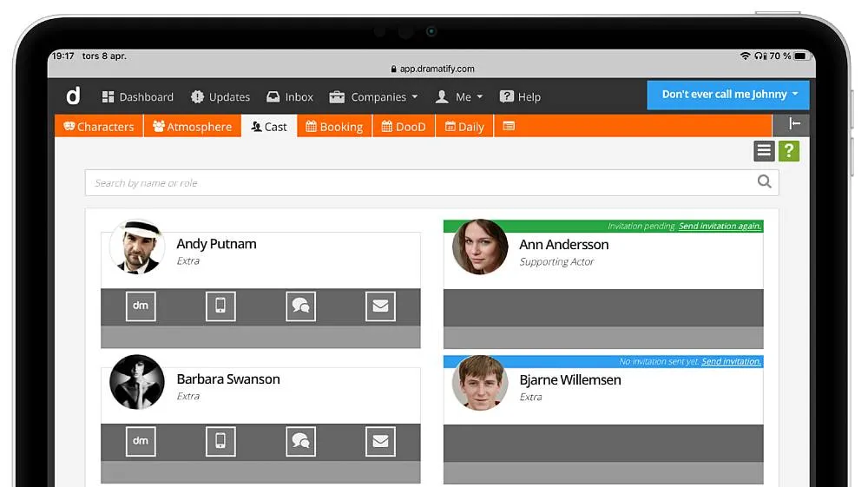Click the magnifying glass search icon
The width and height of the screenshot is (868, 487).
(x=765, y=181)
